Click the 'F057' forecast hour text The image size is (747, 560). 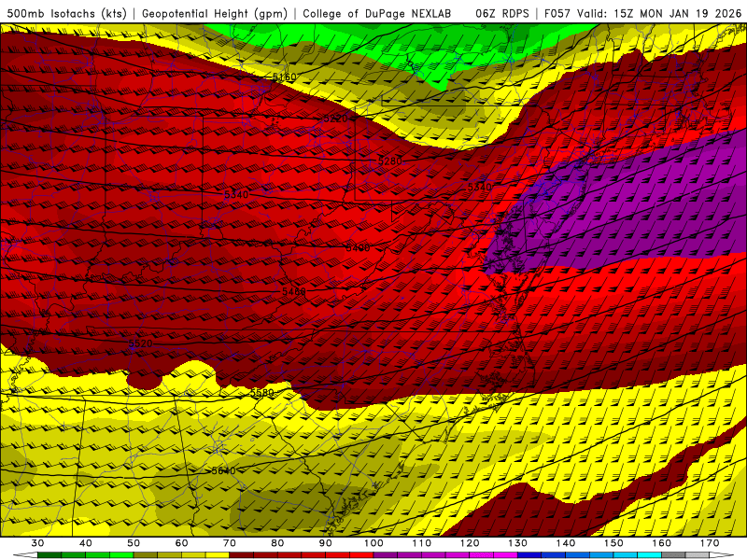tap(557, 14)
